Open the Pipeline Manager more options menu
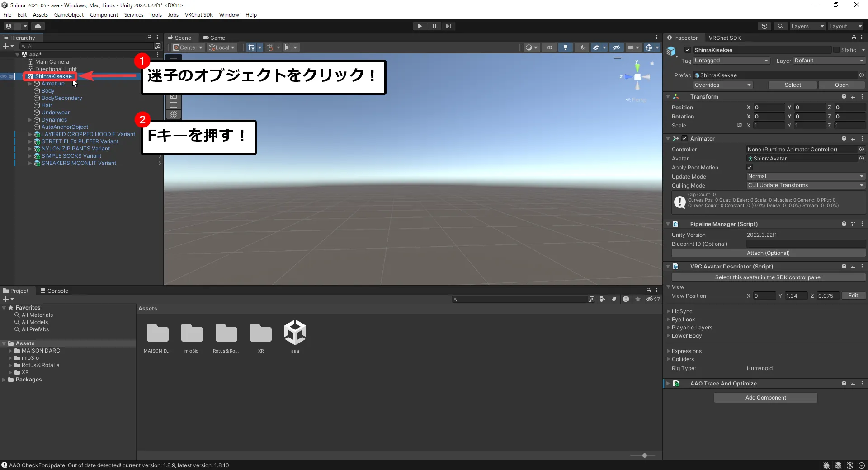Viewport: 868px width, 470px height. (862, 224)
